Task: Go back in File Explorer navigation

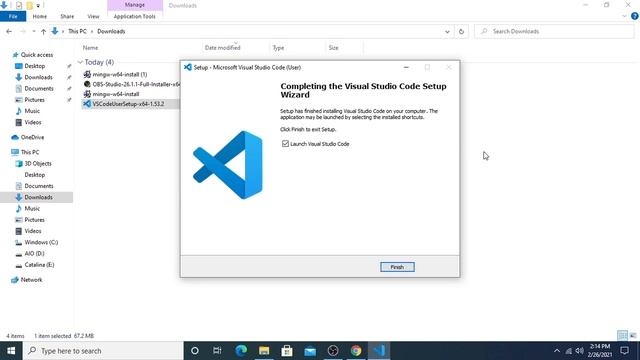Action: point(9,31)
